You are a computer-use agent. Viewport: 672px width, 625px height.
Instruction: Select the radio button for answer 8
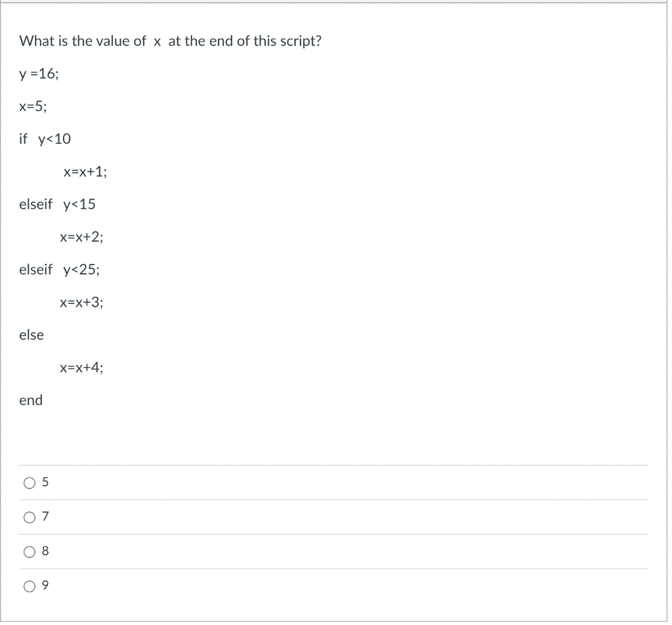tap(29, 551)
